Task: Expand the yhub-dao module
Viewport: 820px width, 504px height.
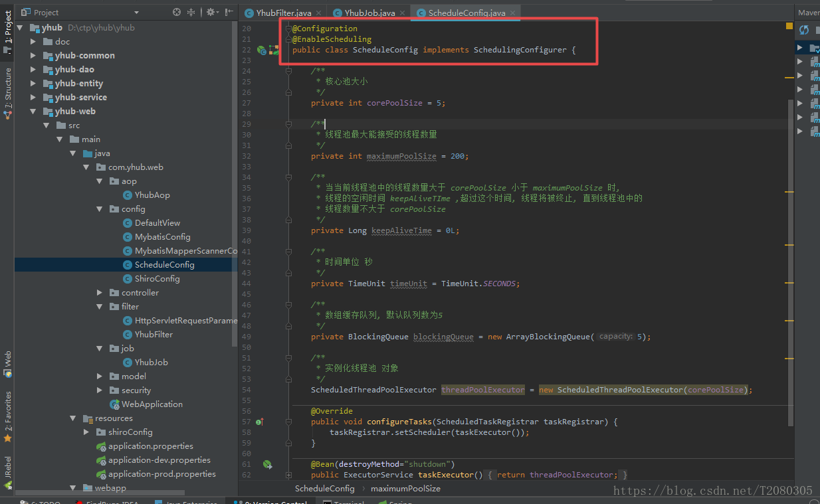Action: pos(33,70)
